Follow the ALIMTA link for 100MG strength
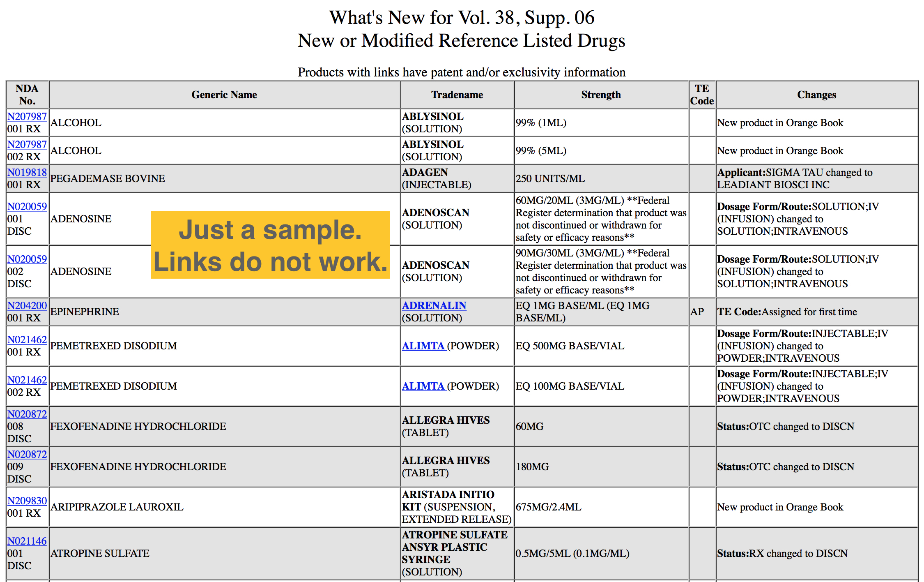The width and height of the screenshot is (924, 582). point(423,386)
